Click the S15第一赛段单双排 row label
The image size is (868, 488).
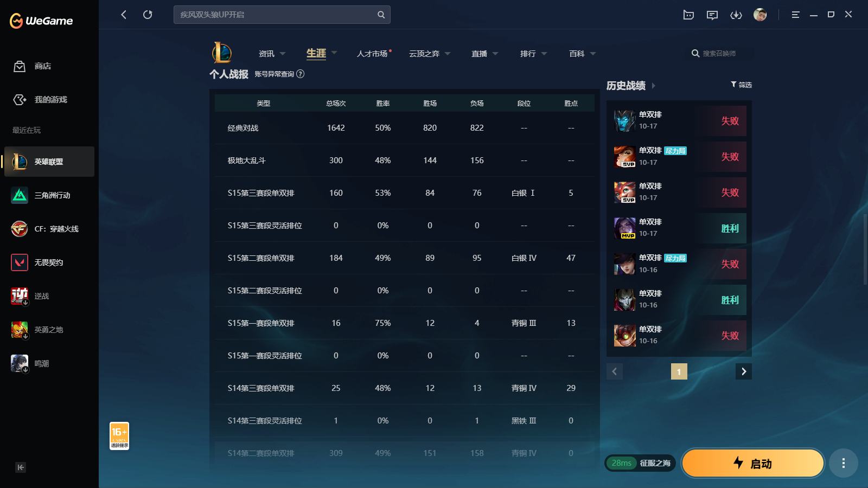[x=261, y=323]
